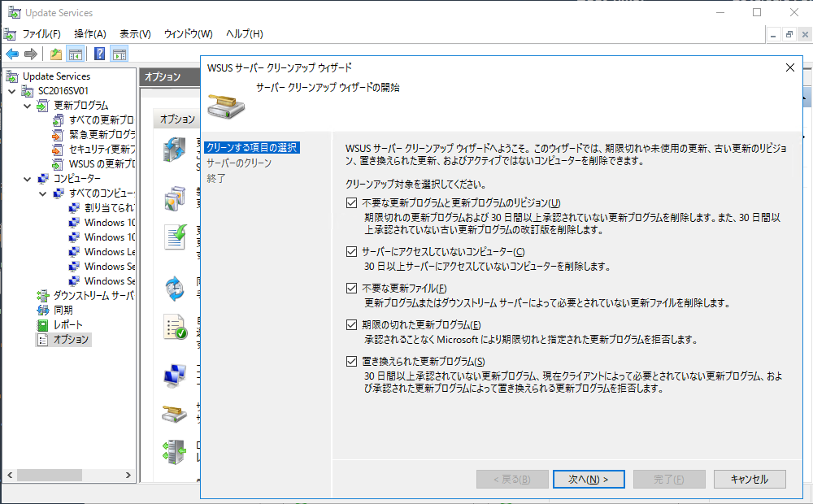Uncheck 不要な更新ファイル checkbox
The height and width of the screenshot is (504, 813).
(x=351, y=288)
